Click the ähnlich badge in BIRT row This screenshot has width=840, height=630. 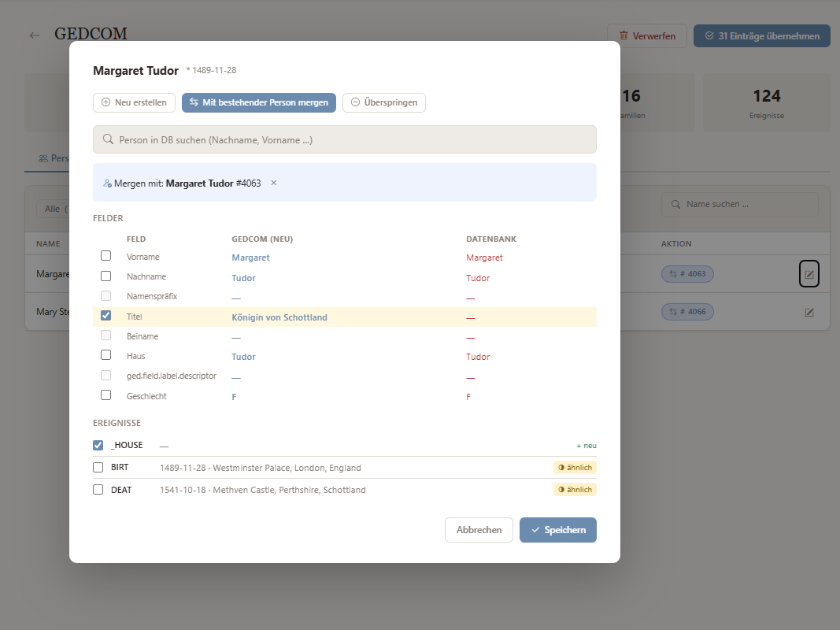click(575, 468)
